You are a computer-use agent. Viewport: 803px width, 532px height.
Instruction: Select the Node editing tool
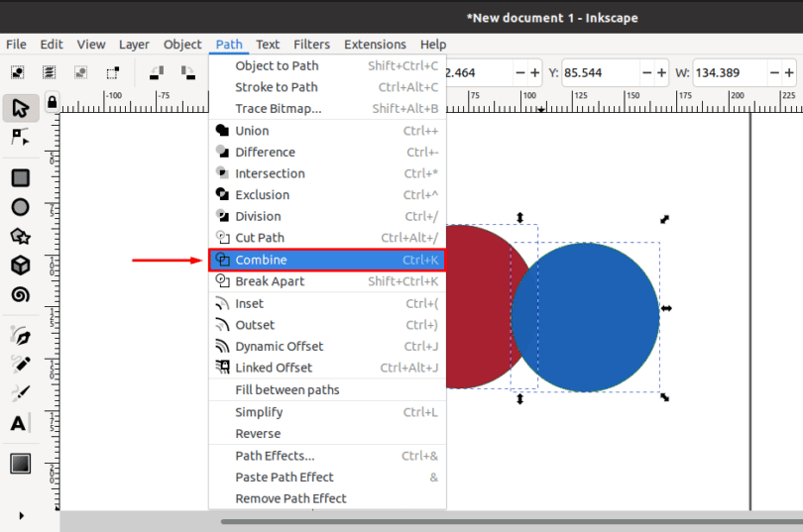[21, 137]
